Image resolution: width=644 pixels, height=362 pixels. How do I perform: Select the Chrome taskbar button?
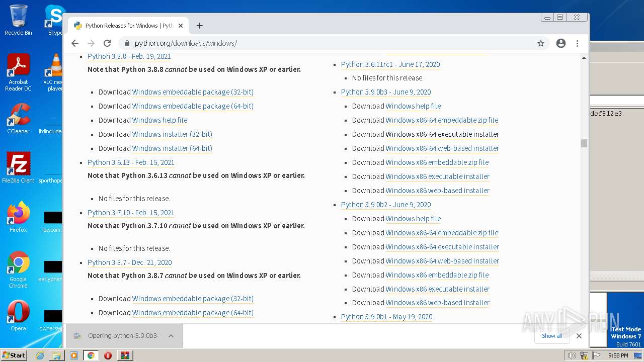(x=91, y=355)
